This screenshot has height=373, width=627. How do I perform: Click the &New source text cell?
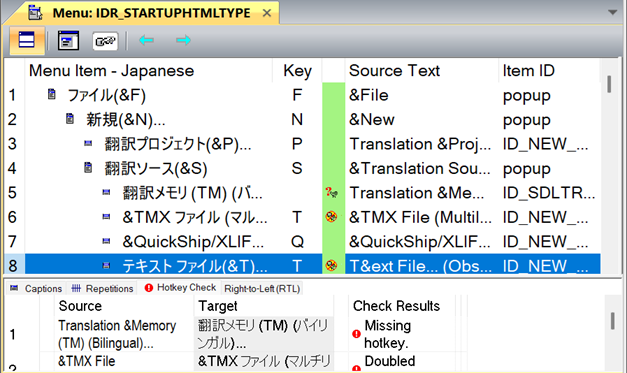(421, 120)
